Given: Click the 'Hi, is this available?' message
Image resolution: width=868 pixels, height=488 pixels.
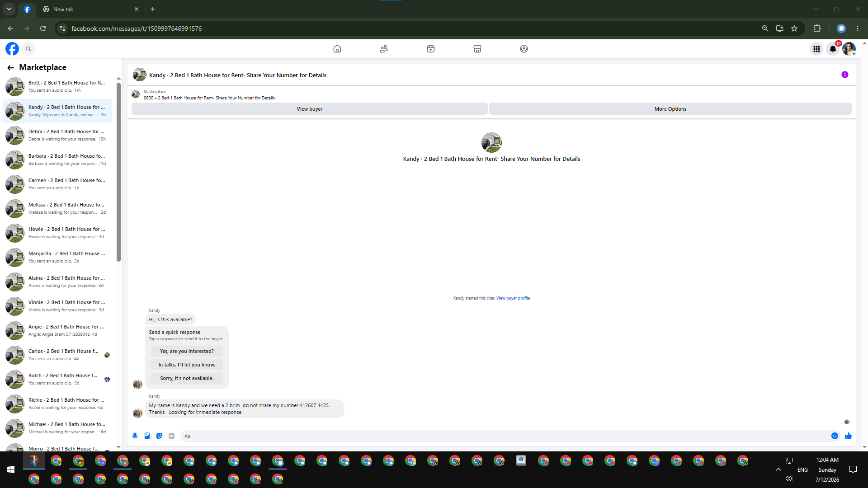Looking at the screenshot, I should 170,319.
